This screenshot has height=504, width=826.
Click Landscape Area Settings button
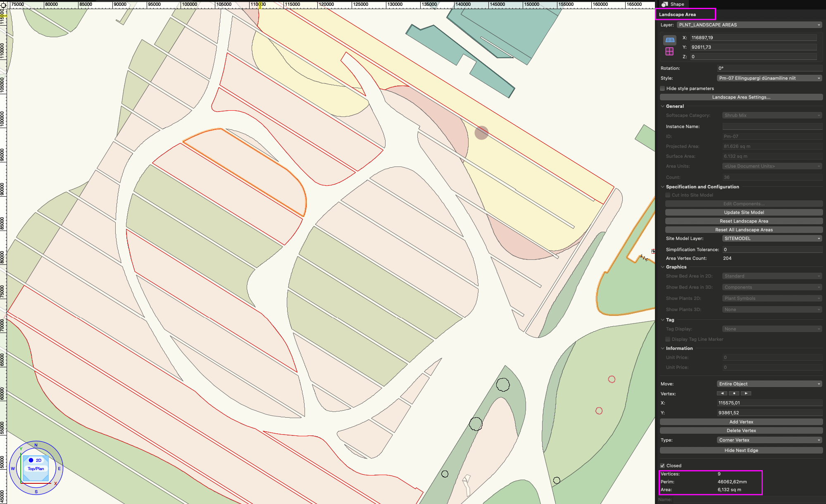click(x=741, y=97)
